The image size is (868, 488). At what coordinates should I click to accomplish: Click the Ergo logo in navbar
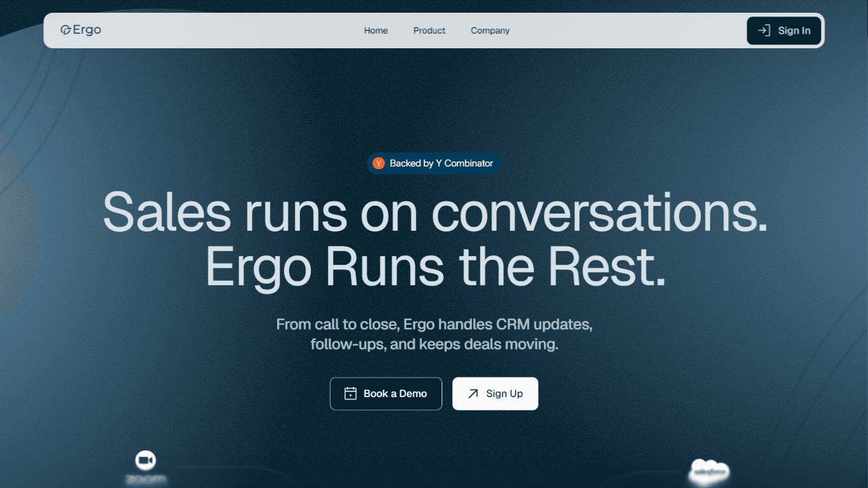(81, 30)
